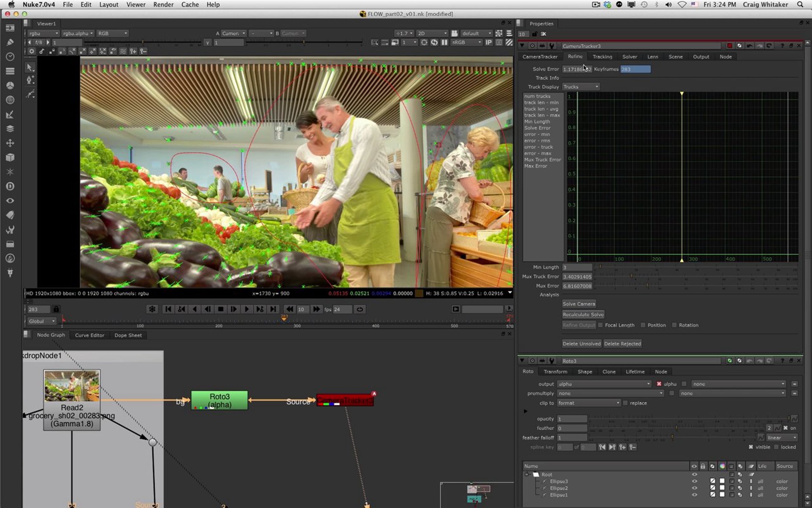This screenshot has height=508, width=812.
Task: Click the Min Length value field
Action: coord(577,267)
